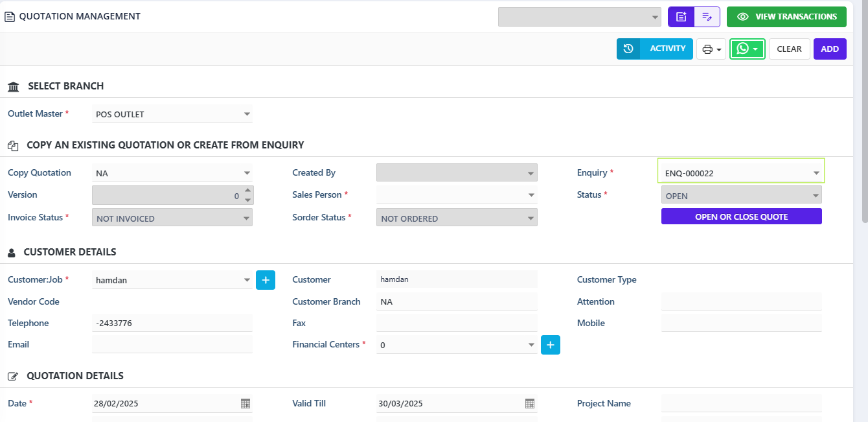The width and height of the screenshot is (868, 422).
Task: Add new customer with plus icon
Action: tap(266, 280)
